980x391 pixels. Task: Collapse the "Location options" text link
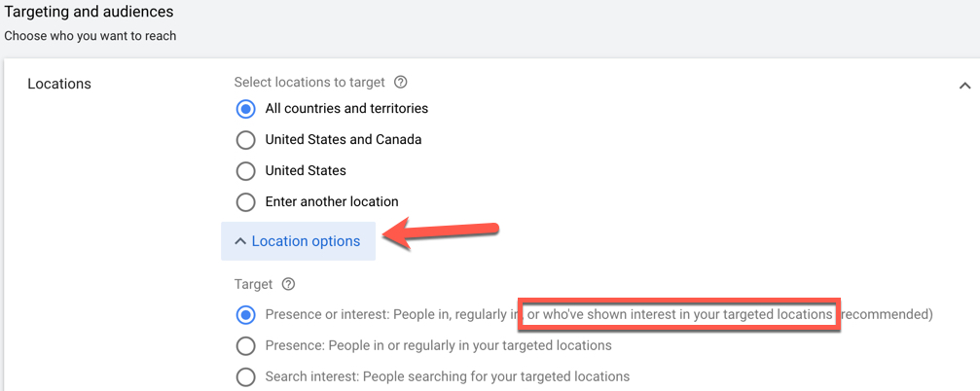tap(306, 241)
